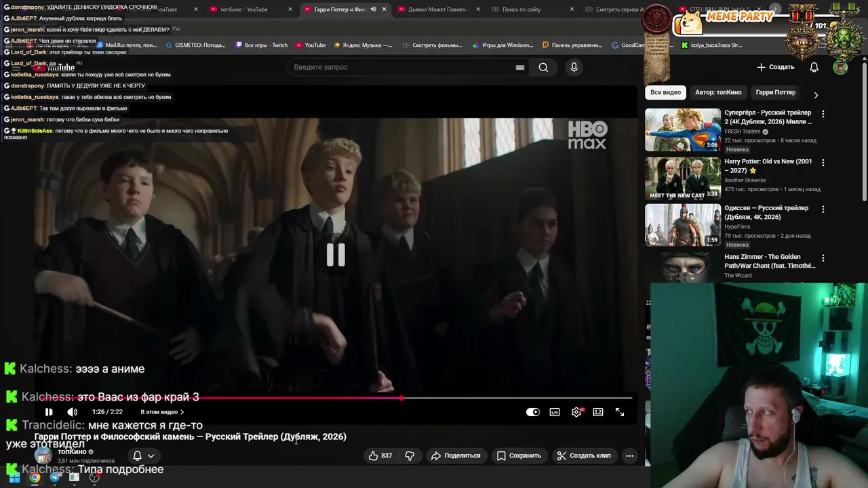Open the player settings gear

pyautogui.click(x=576, y=412)
